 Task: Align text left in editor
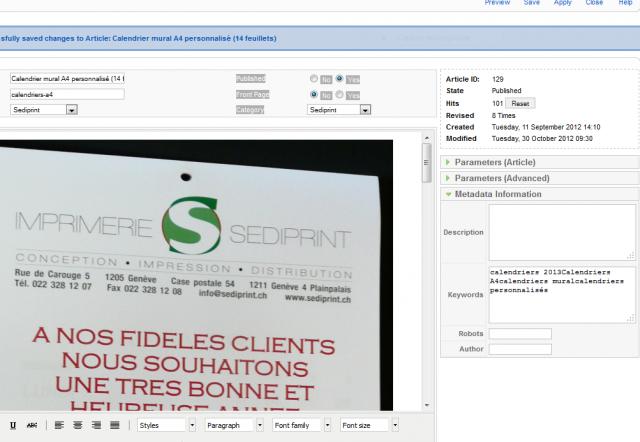[59, 425]
